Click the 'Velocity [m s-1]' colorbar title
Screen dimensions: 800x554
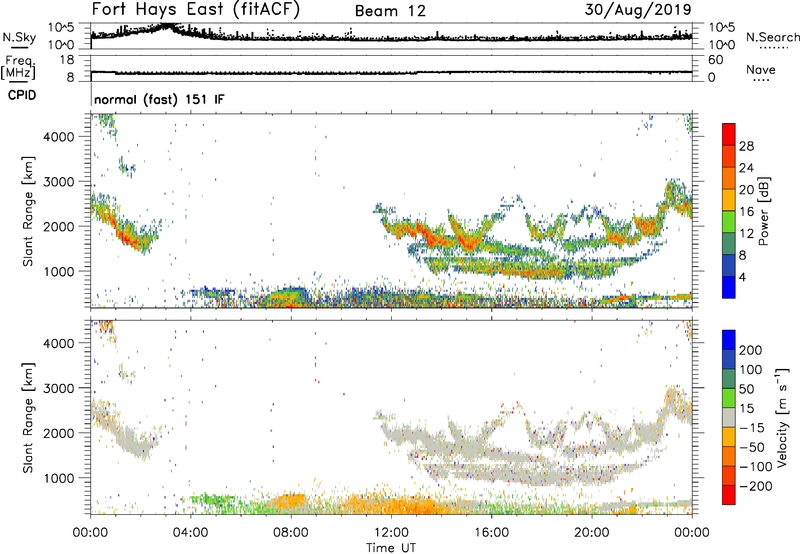[x=782, y=417]
